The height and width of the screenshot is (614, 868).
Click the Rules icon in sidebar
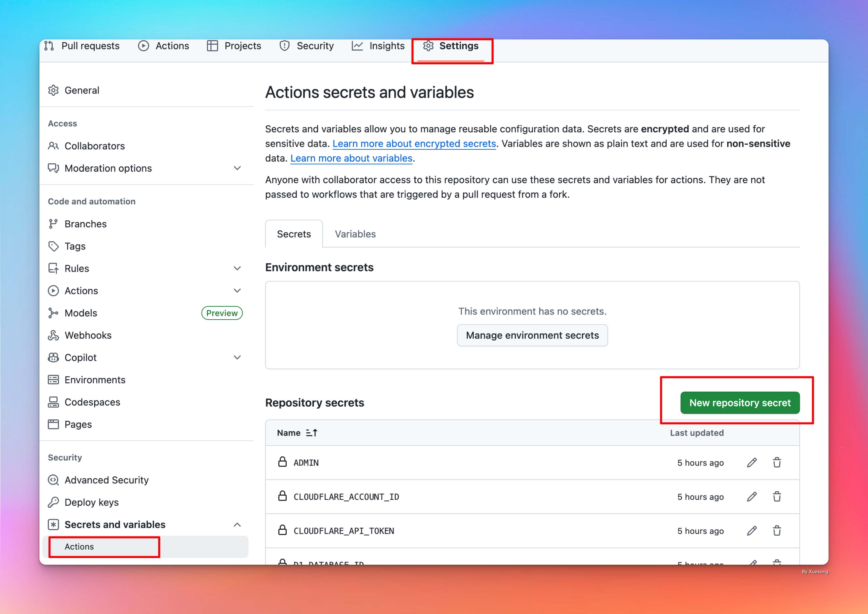pyautogui.click(x=53, y=268)
